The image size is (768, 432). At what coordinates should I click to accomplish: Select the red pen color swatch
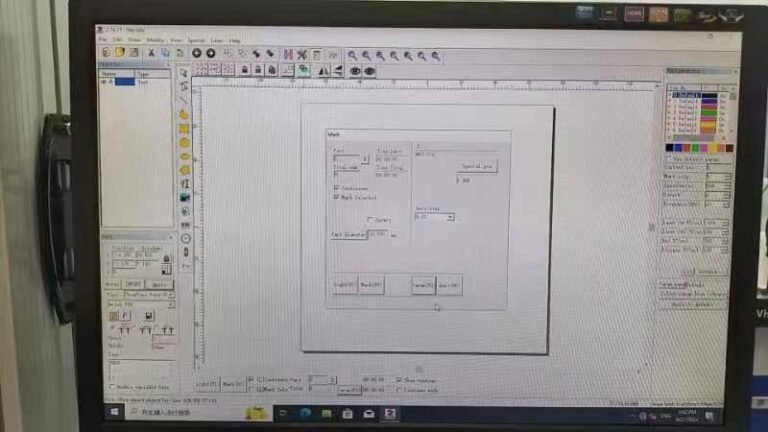tap(687, 148)
